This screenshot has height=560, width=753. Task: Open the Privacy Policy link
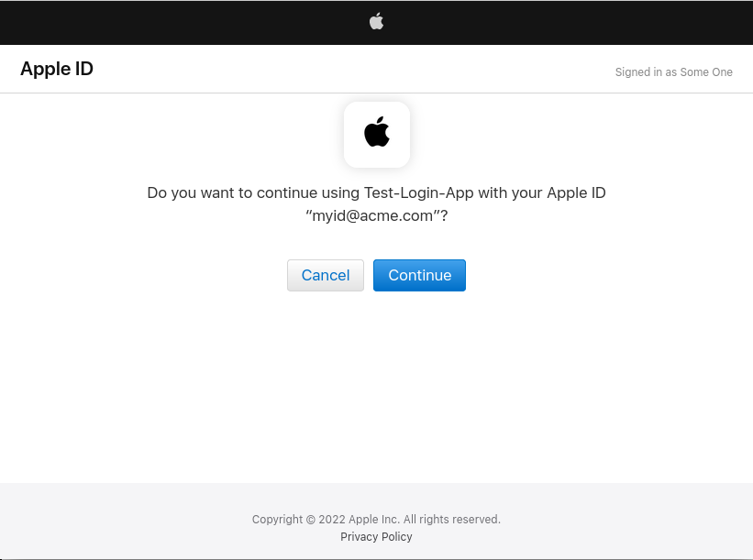coord(376,537)
